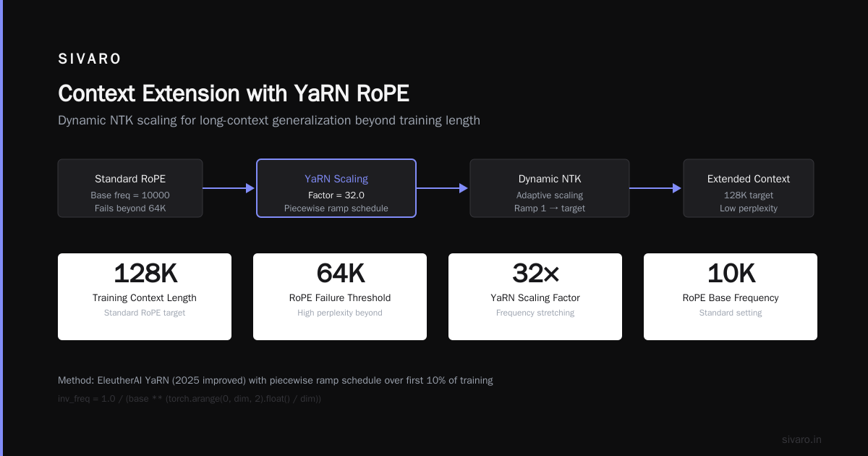This screenshot has width=868, height=456.
Task: Open the 128K Training Context Length card
Action: click(x=145, y=297)
